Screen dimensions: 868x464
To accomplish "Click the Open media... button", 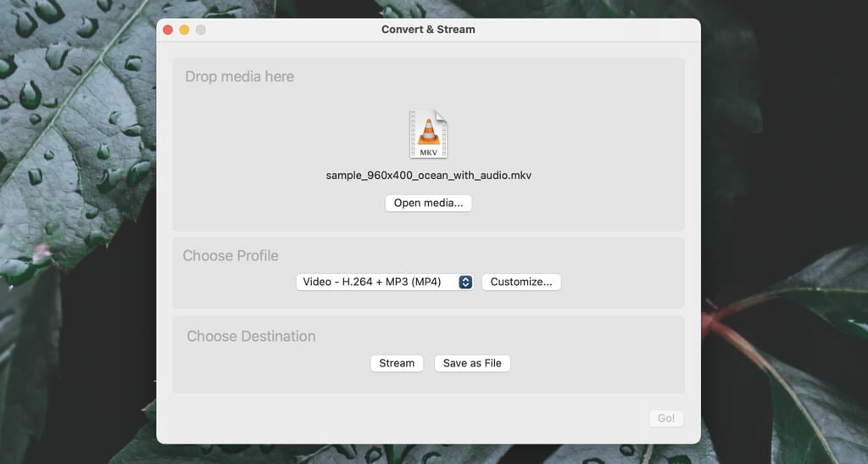I will (x=428, y=204).
